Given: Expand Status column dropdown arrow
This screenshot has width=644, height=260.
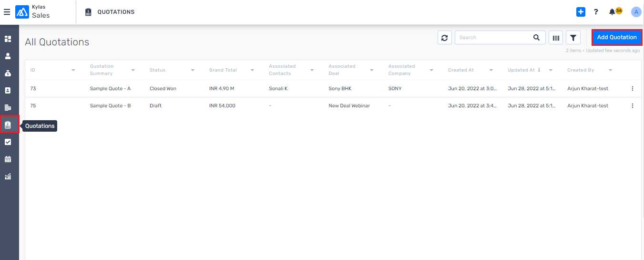Looking at the screenshot, I should click(x=193, y=70).
